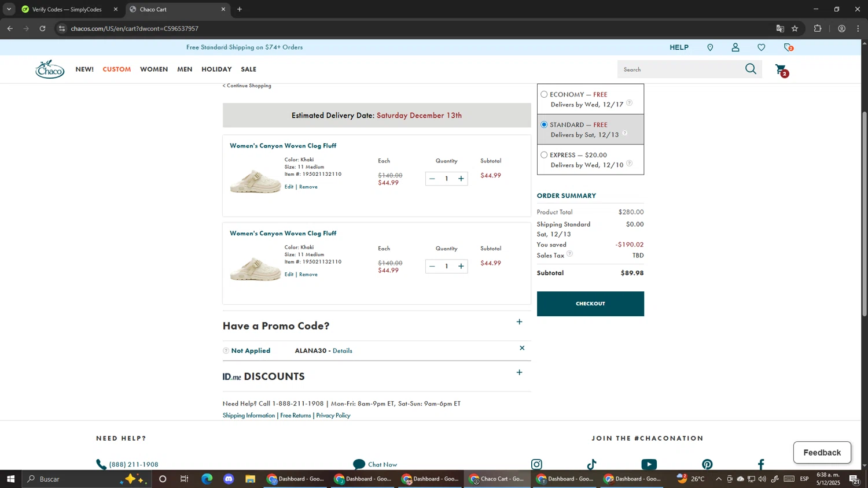Open Discord from the taskbar
Viewport: 868px width, 488px height.
(229, 479)
